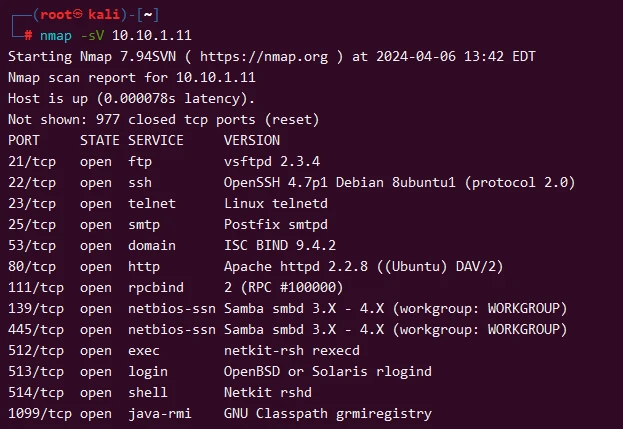Click the OpenBSD or Solaris rlogind text
Image resolution: width=623 pixels, height=429 pixels.
point(327,371)
